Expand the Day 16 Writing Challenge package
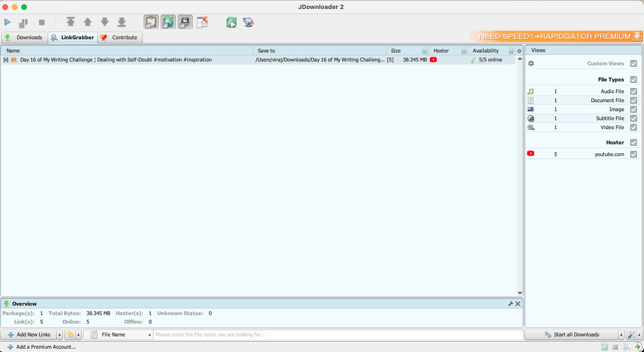This screenshot has height=352, width=644. point(5,60)
